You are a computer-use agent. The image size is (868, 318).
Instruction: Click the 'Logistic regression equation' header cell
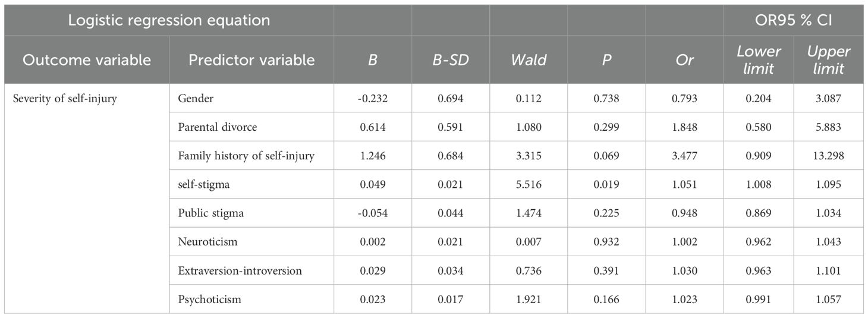pos(169,20)
